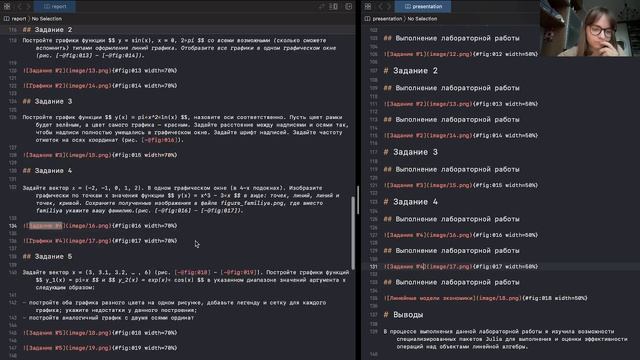This screenshot has width=640, height=360.
Task: Toggle editor options in report pane
Action: point(333,6)
